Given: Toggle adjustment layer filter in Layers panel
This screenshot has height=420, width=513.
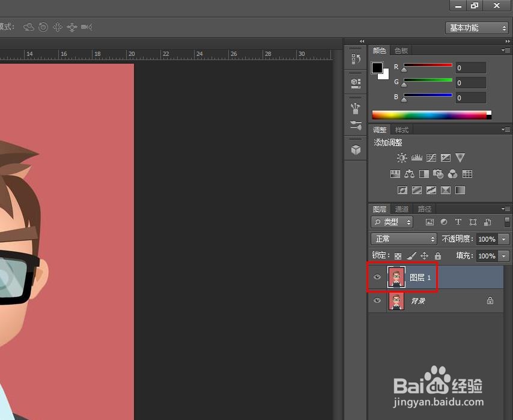Looking at the screenshot, I should pos(444,222).
